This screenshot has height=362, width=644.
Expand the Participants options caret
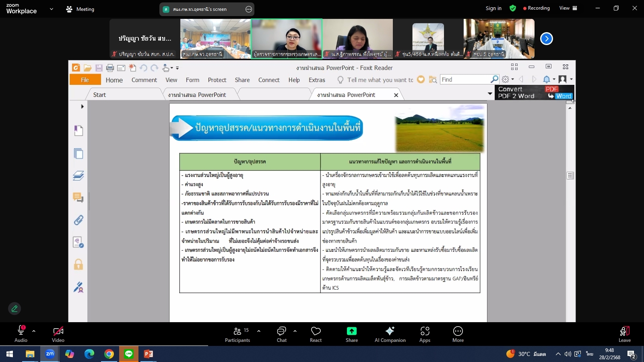259,331
